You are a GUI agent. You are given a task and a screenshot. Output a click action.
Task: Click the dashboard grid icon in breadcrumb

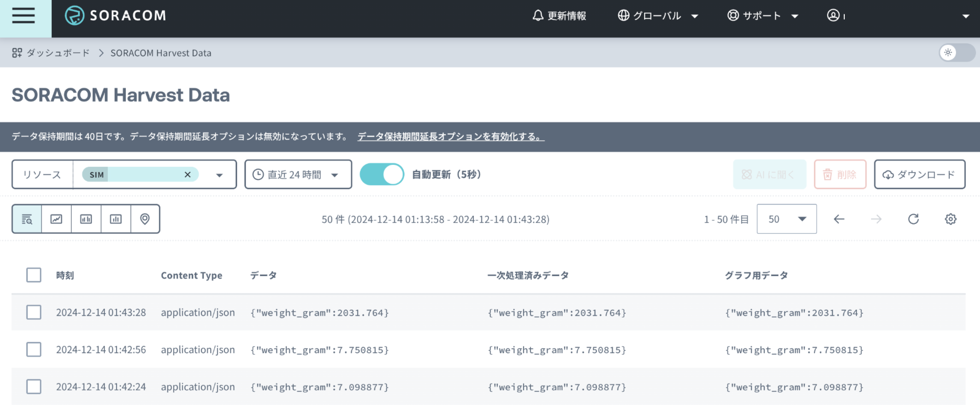click(17, 53)
